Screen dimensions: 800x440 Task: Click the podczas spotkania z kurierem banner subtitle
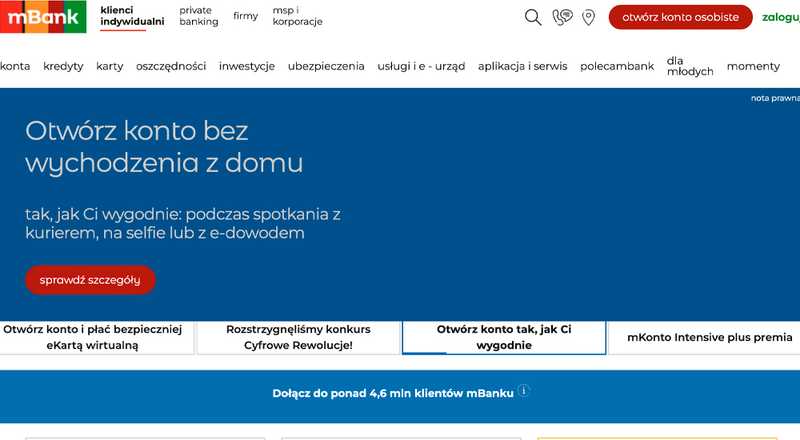pos(183,224)
